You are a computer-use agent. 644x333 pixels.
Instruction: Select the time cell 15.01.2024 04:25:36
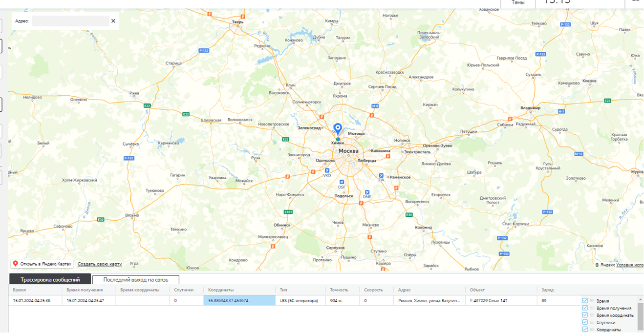click(32, 301)
